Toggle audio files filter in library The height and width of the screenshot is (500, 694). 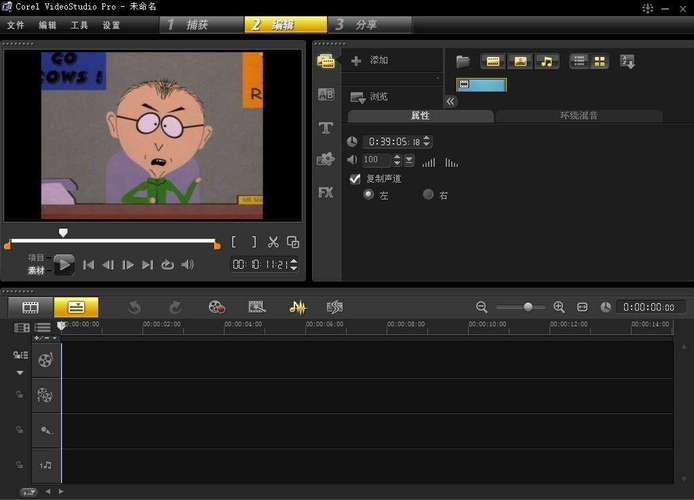[547, 62]
